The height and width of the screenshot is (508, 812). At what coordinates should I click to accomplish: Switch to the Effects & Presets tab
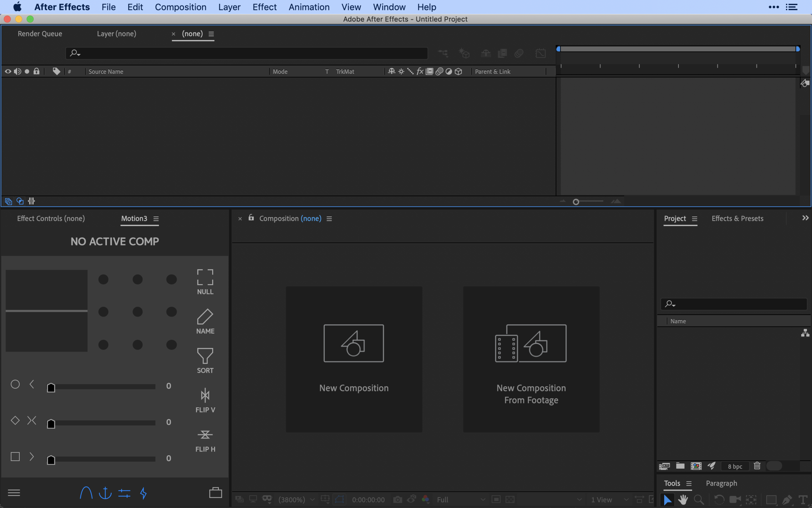tap(738, 218)
